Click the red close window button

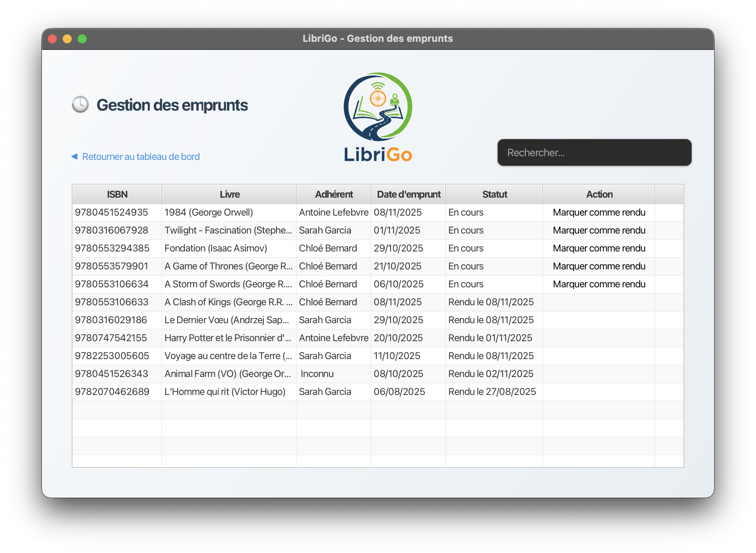(x=53, y=39)
